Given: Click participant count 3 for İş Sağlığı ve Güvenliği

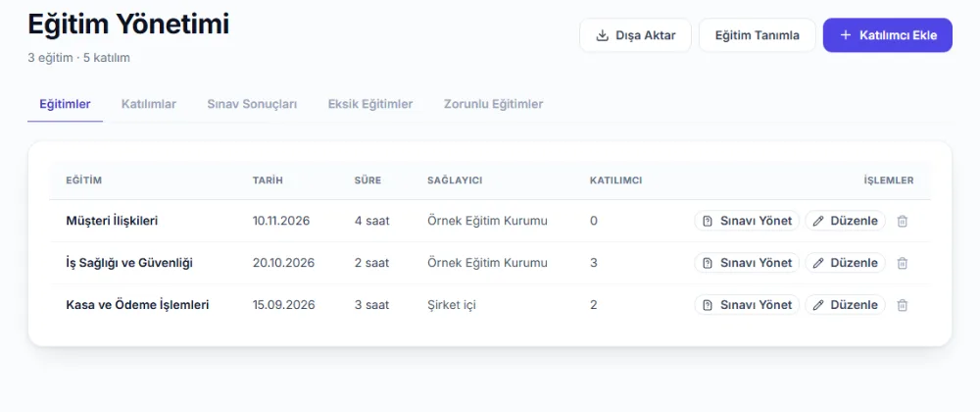Looking at the screenshot, I should pyautogui.click(x=594, y=263).
